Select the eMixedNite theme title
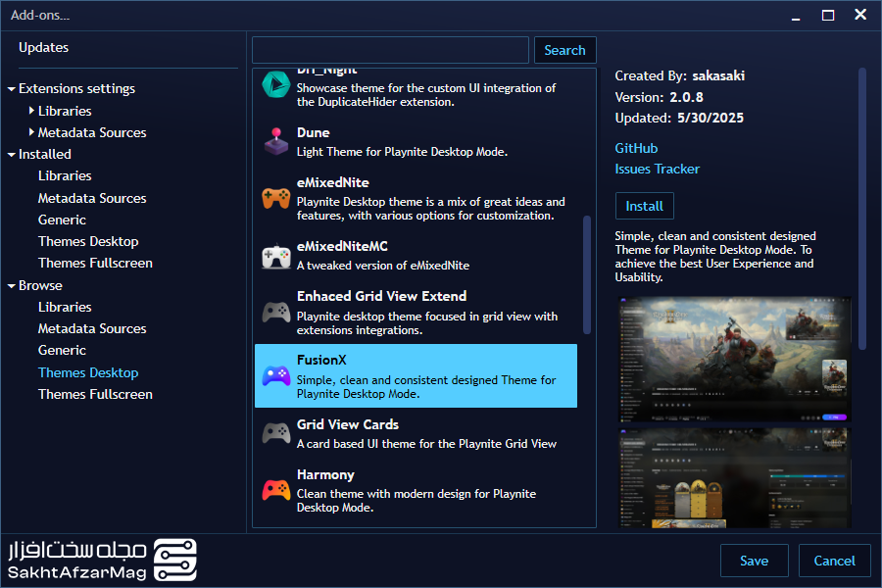 click(333, 183)
